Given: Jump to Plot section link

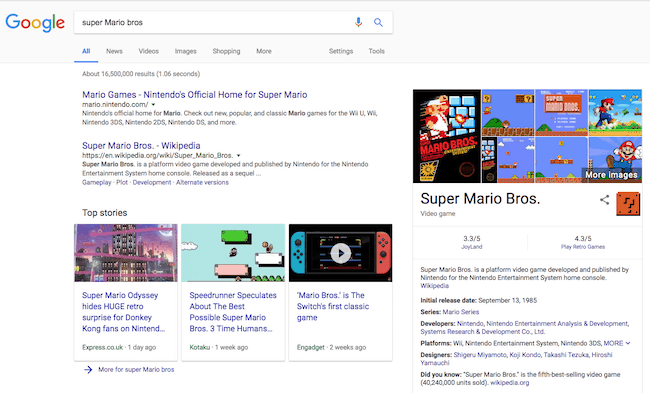Looking at the screenshot, I should point(122,182).
